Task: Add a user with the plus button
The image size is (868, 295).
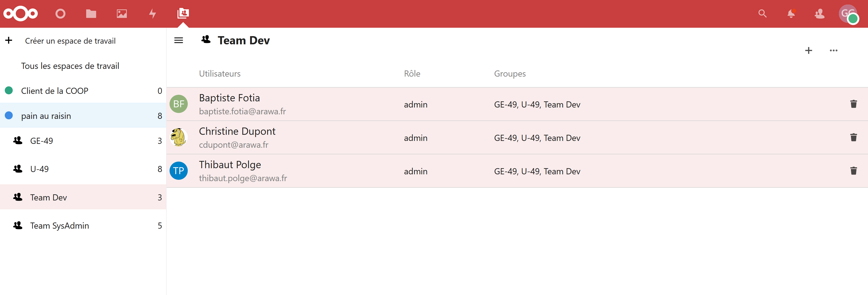Action: [x=808, y=50]
